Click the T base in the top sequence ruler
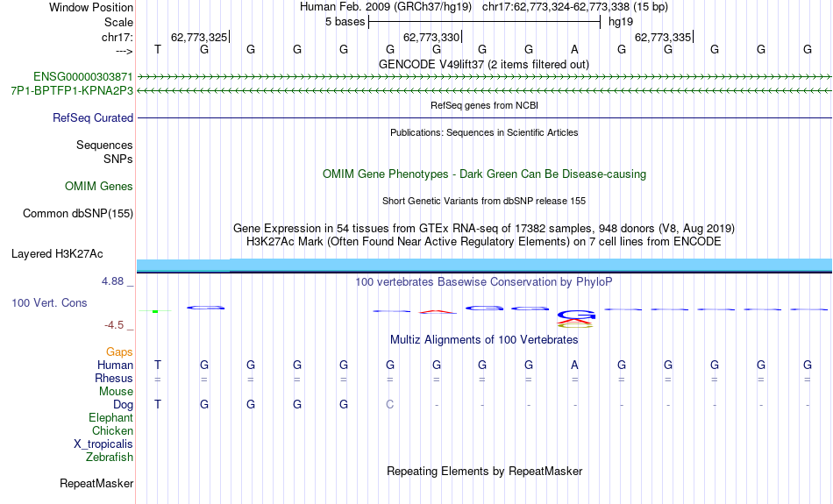Viewport: 833px width, 504px height. pos(157,49)
